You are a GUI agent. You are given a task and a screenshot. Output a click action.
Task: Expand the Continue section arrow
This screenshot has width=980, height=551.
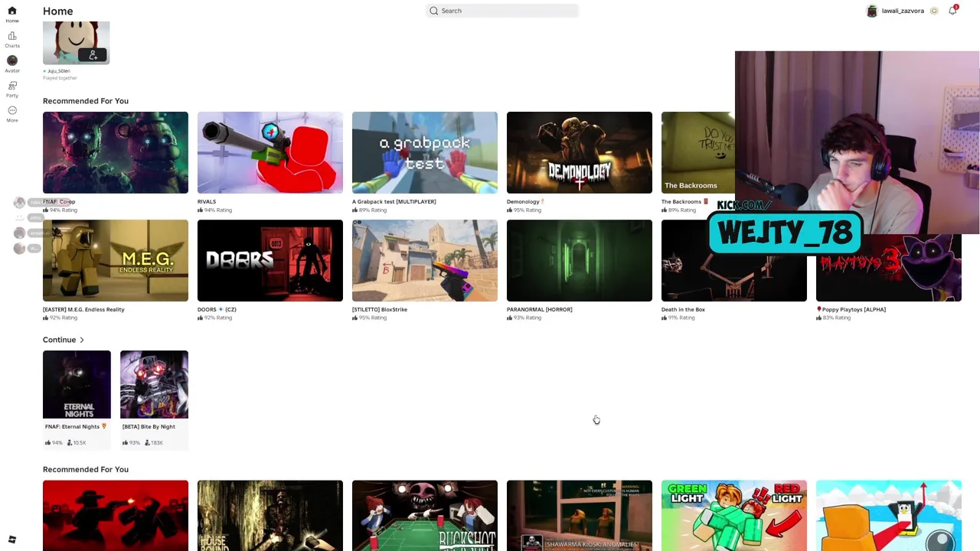click(82, 340)
